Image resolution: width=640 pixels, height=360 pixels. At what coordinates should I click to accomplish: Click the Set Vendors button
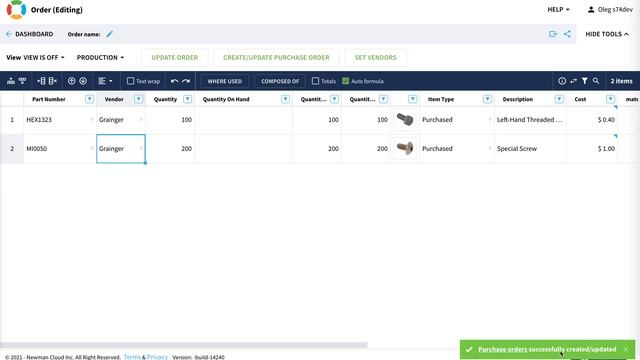pyautogui.click(x=376, y=58)
